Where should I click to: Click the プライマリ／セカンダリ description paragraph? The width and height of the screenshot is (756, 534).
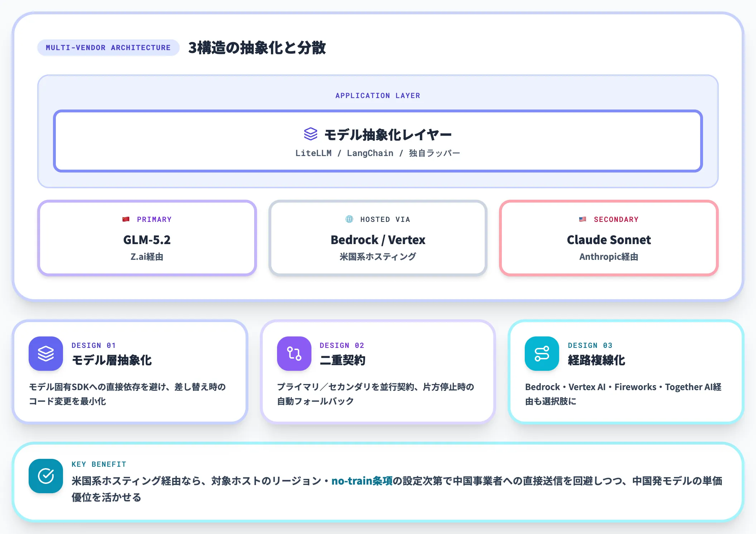(x=376, y=394)
